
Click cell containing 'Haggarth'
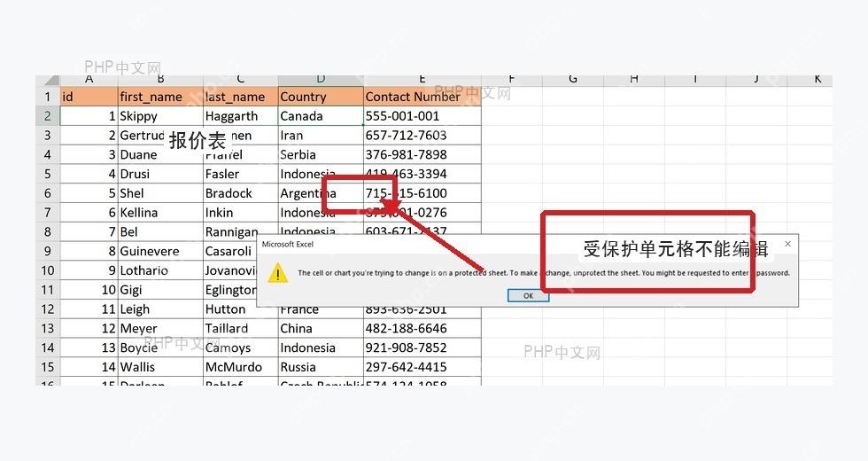(240, 116)
